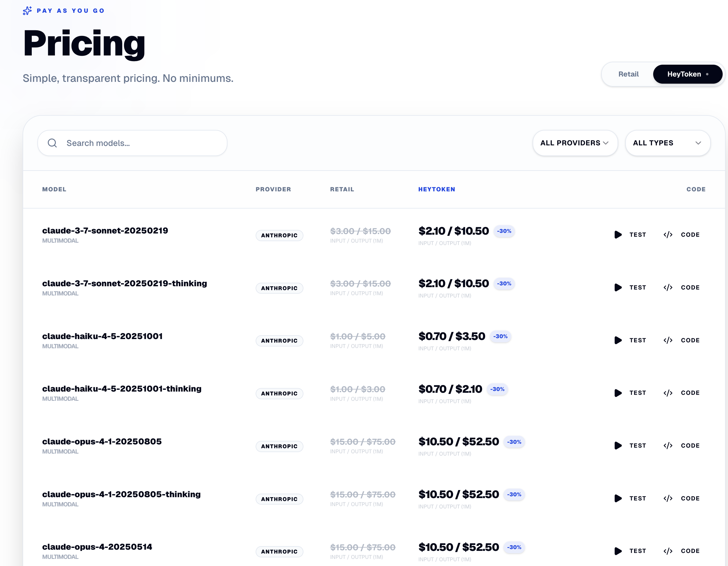Click inside the Search models field

(133, 143)
